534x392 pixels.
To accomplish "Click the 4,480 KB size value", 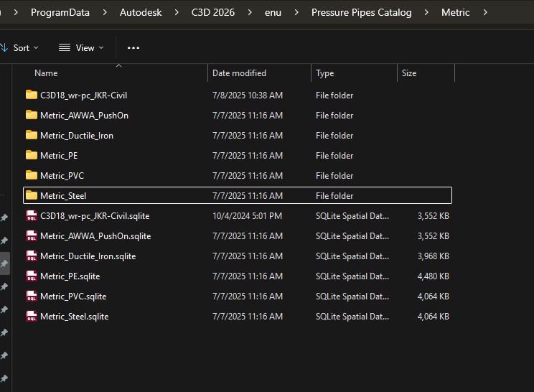I will tap(434, 276).
